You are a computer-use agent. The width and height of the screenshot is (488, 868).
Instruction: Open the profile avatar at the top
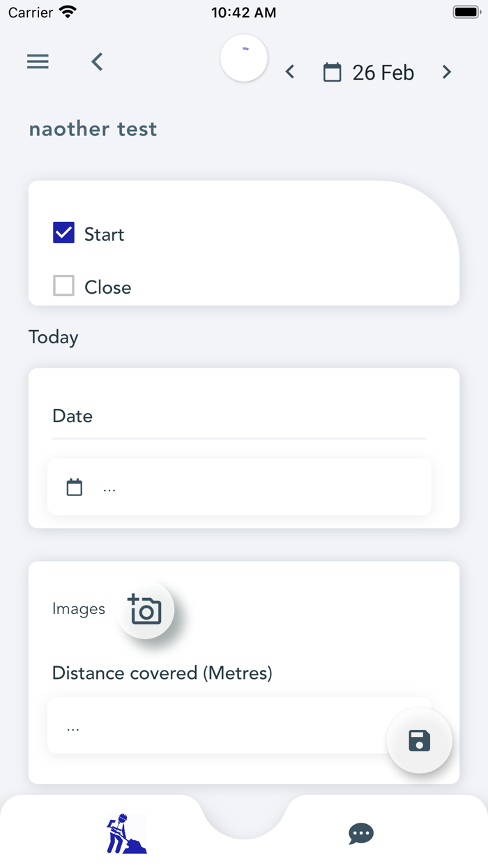244,59
